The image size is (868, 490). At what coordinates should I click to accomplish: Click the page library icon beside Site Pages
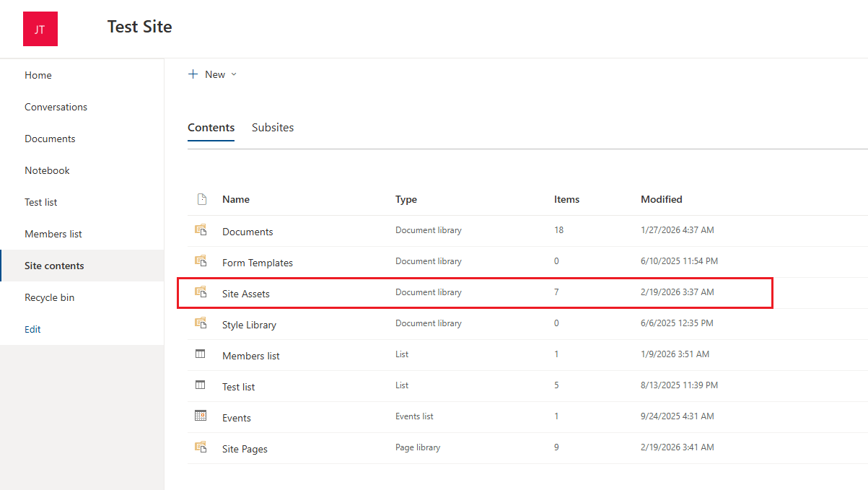click(201, 447)
